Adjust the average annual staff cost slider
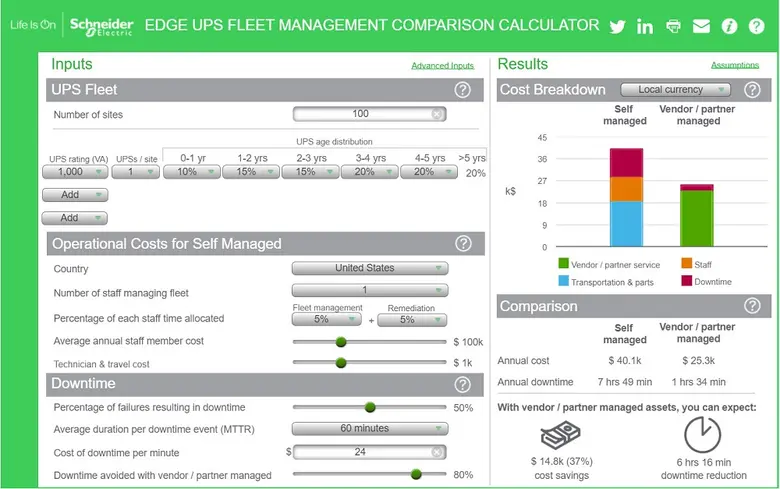 pos(341,342)
